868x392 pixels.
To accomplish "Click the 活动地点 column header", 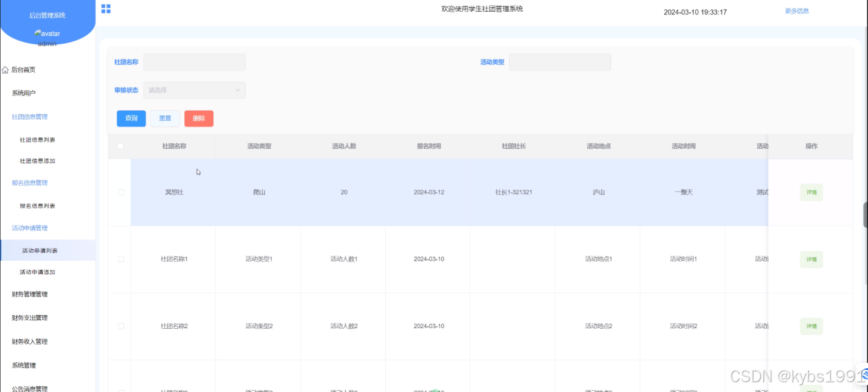I will click(599, 146).
